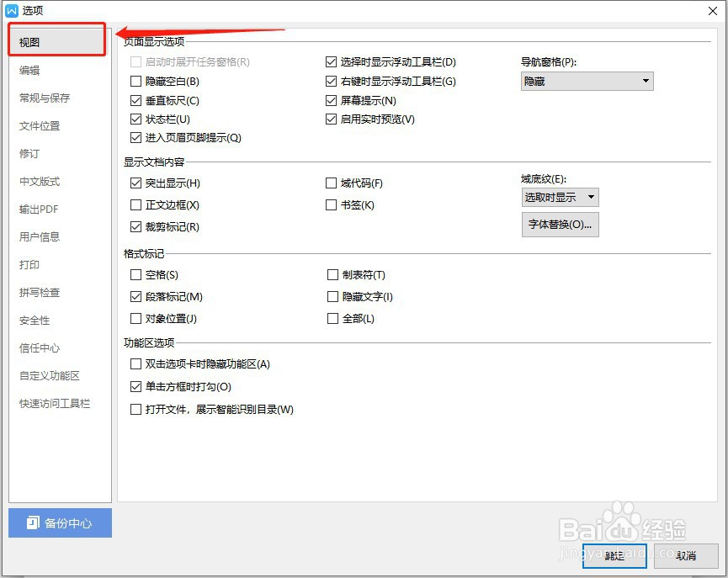Select the 视图 category
Image resolution: width=728 pixels, height=578 pixels.
click(x=57, y=42)
